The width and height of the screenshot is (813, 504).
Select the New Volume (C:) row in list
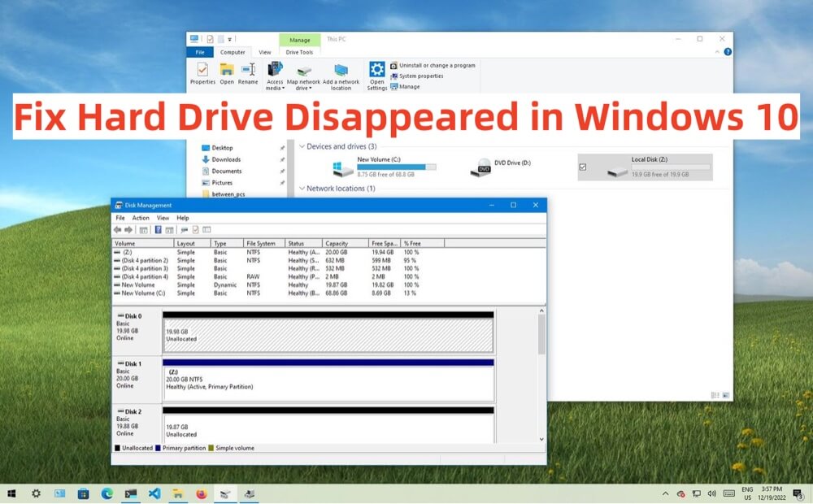[x=328, y=293]
